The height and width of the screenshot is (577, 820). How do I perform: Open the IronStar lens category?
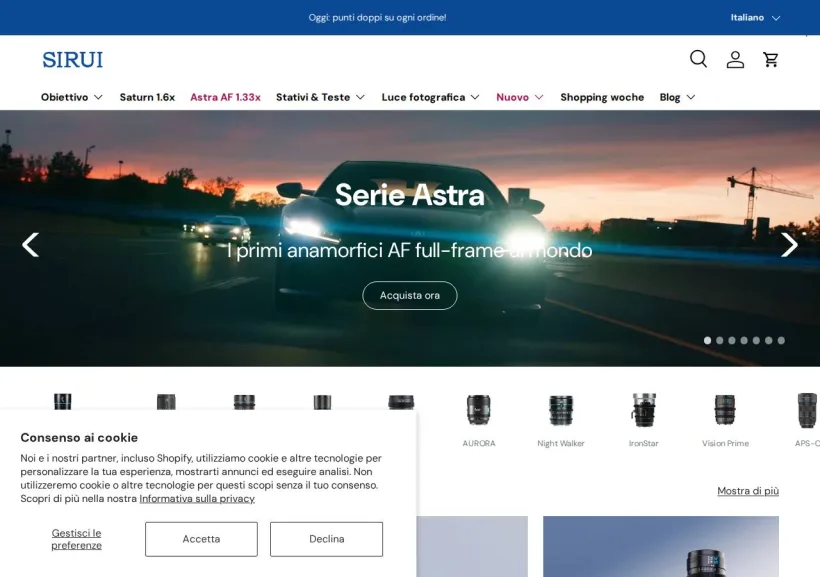click(x=643, y=421)
